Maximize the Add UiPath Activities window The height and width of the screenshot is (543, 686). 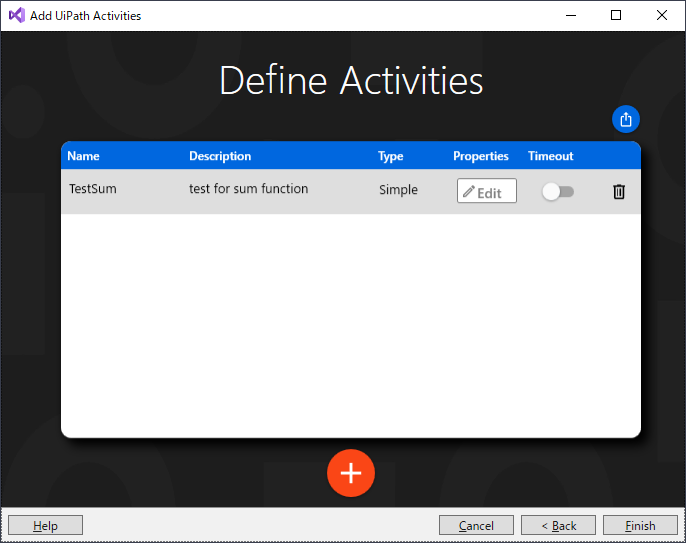click(x=616, y=15)
